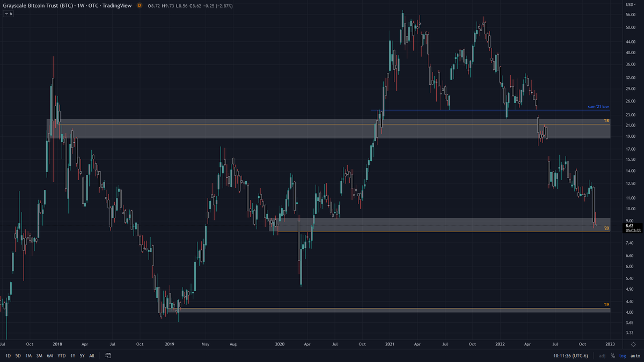Open chart settings gear icon
The height and width of the screenshot is (362, 644).
click(x=634, y=344)
